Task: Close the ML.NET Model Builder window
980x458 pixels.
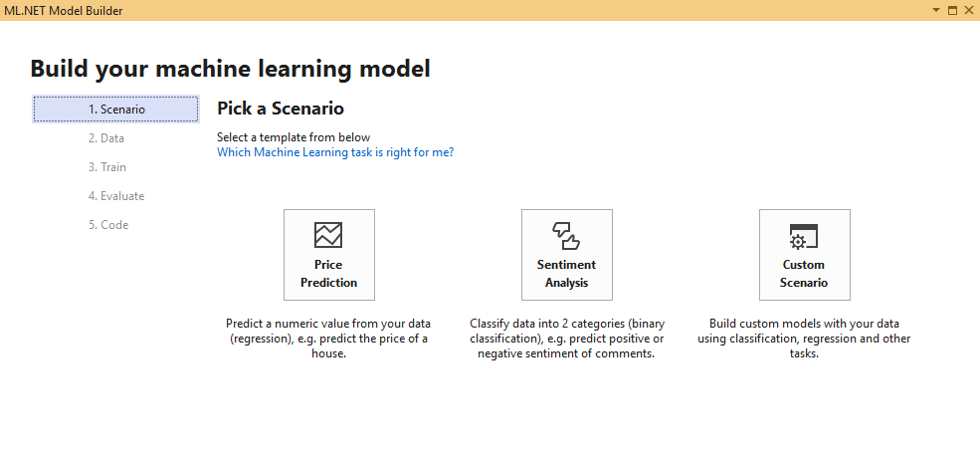Action: pyautogui.click(x=969, y=10)
